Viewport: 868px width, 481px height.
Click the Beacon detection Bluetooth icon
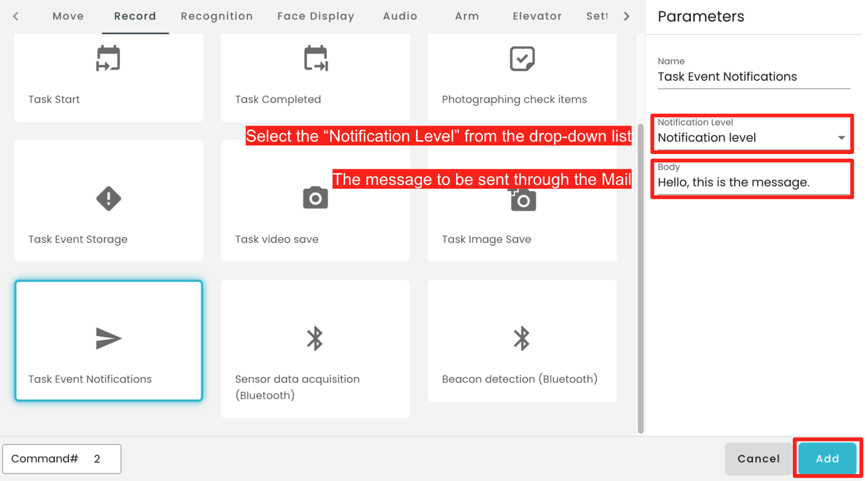point(522,338)
